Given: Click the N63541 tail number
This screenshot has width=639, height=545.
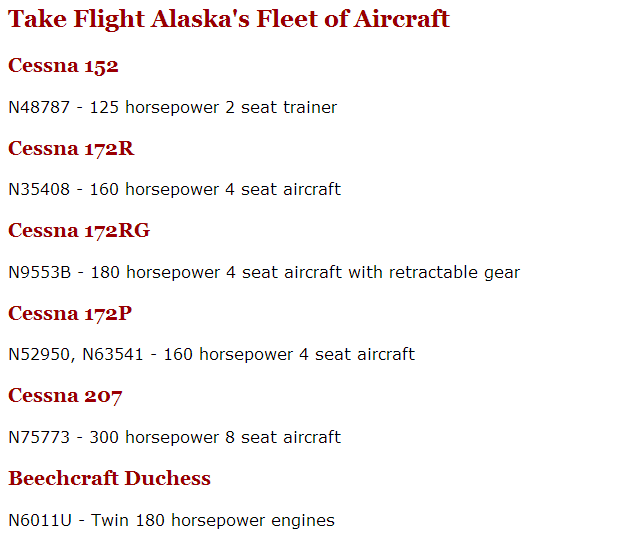Looking at the screenshot, I should point(113,355).
